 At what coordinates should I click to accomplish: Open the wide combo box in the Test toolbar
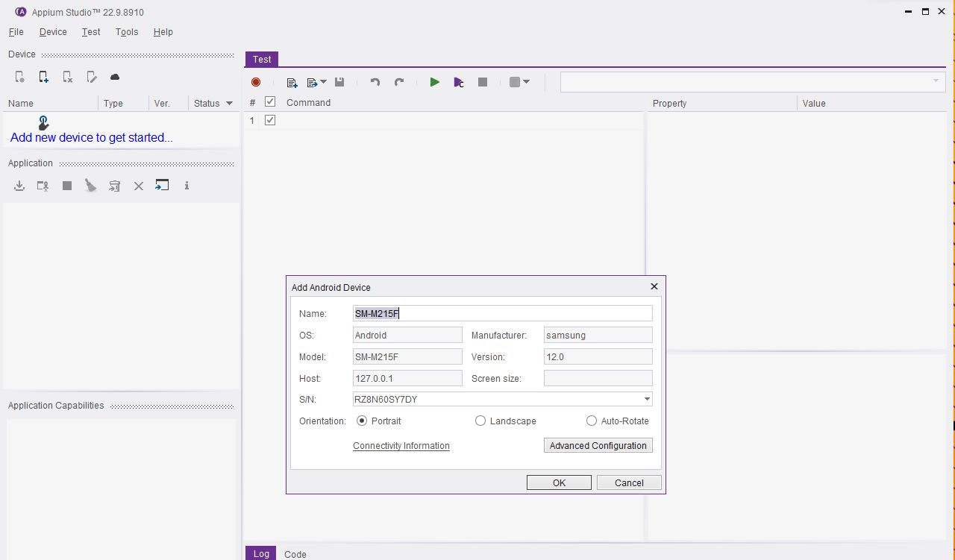click(753, 81)
